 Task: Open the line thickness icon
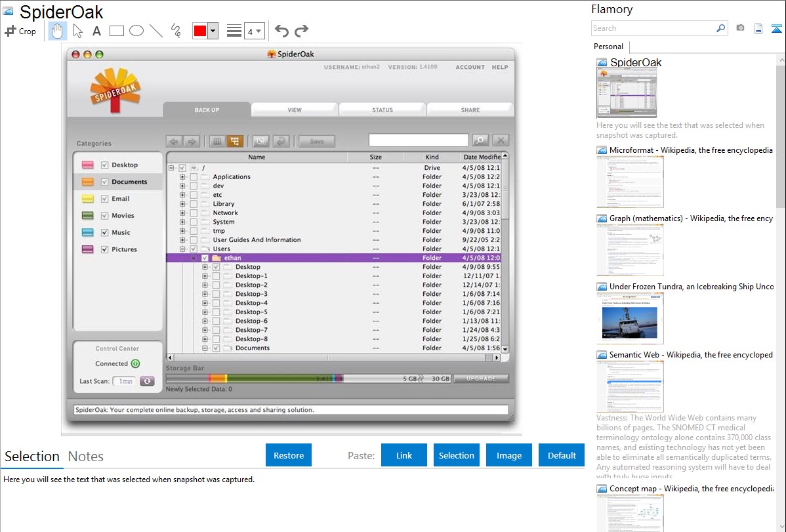click(x=234, y=31)
